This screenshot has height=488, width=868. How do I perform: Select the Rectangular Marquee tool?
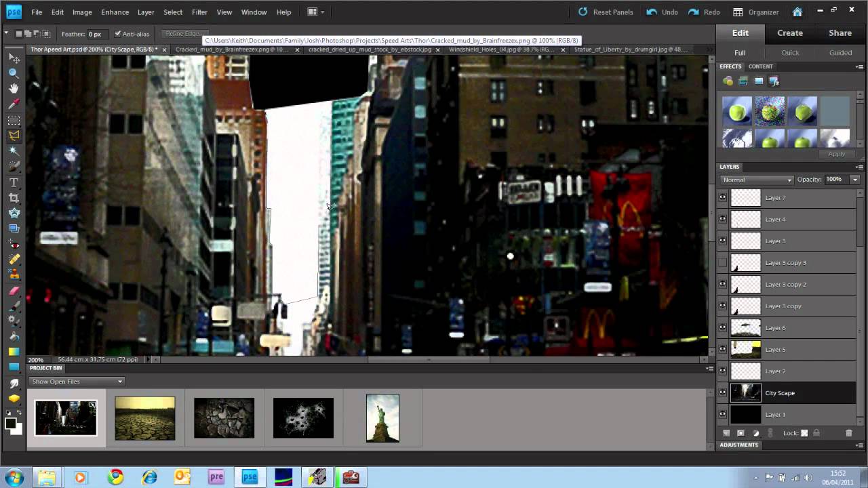coord(14,120)
